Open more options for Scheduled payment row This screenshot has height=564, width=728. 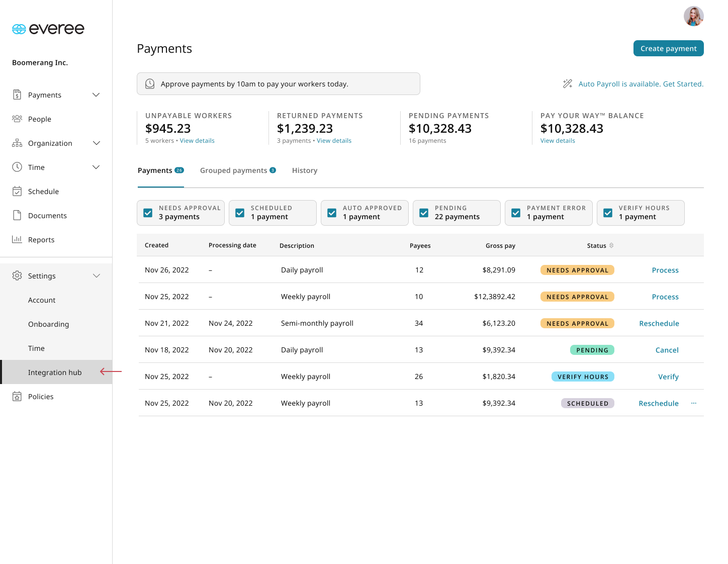tap(694, 403)
